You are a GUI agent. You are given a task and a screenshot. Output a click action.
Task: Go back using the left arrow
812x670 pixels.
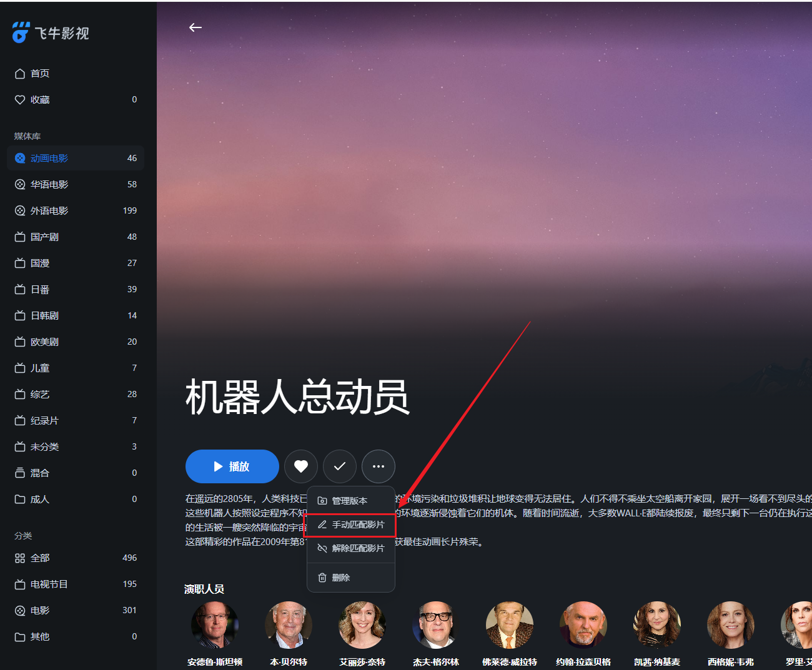click(196, 27)
